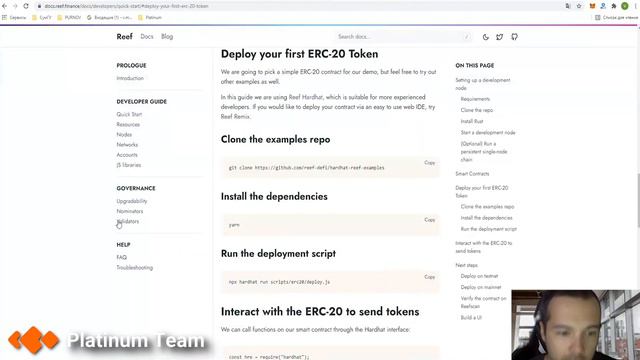
Task: Click the page vertical scrollbar thumb
Action: 638,200
